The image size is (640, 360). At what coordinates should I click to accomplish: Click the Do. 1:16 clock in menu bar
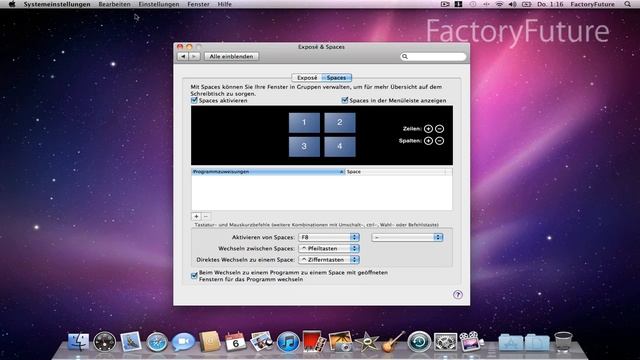(550, 4)
